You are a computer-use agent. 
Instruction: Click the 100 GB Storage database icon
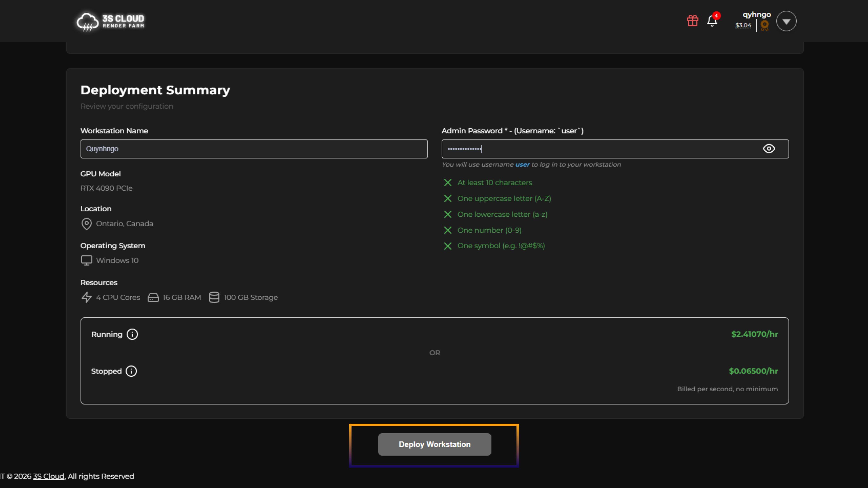214,297
